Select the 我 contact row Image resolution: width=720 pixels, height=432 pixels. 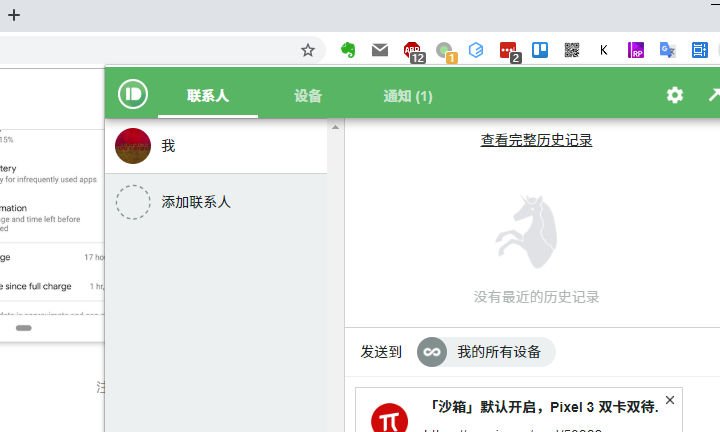coord(216,146)
